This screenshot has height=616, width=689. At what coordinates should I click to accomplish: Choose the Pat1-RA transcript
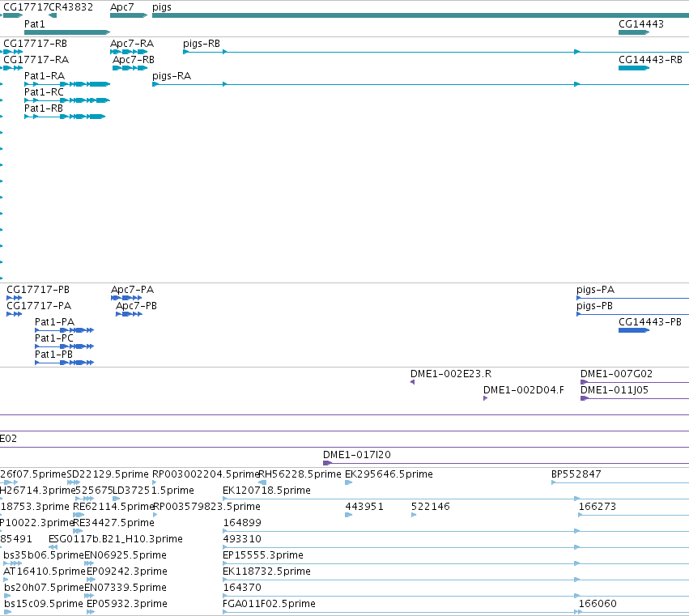click(x=66, y=84)
